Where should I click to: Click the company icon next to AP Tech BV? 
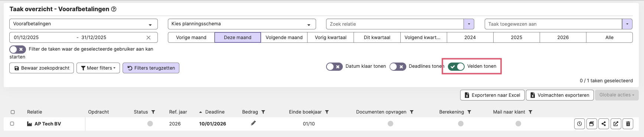coord(29,124)
